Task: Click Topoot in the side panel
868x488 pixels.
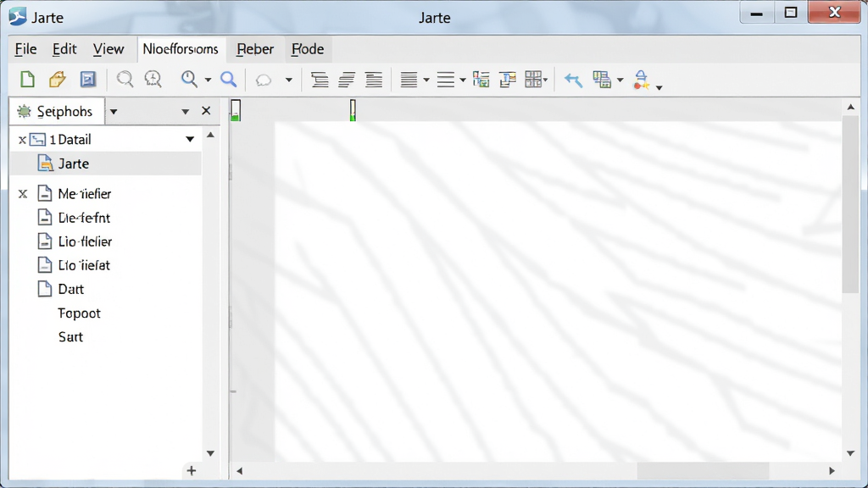Action: click(x=79, y=313)
